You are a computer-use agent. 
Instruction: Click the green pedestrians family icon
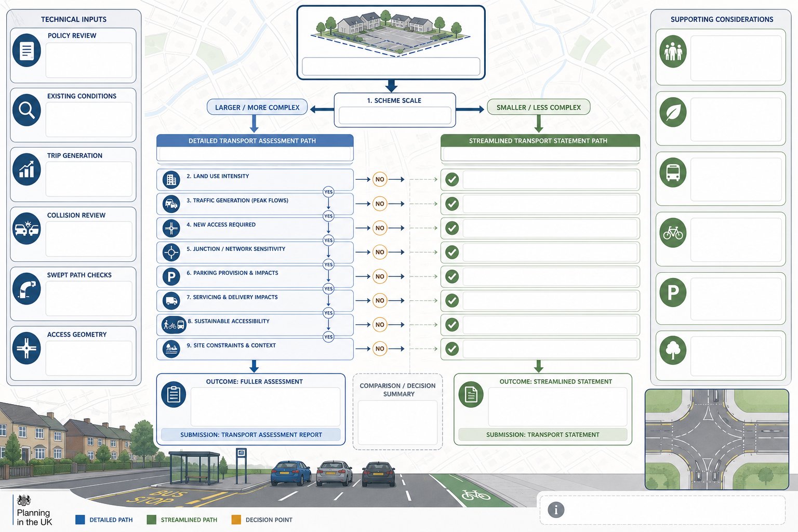(x=673, y=51)
